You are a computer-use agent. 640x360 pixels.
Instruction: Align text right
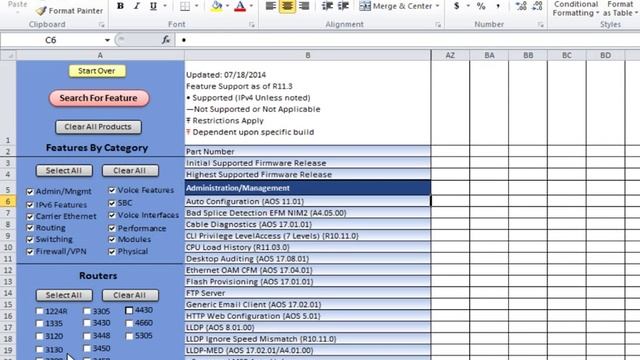click(x=304, y=6)
